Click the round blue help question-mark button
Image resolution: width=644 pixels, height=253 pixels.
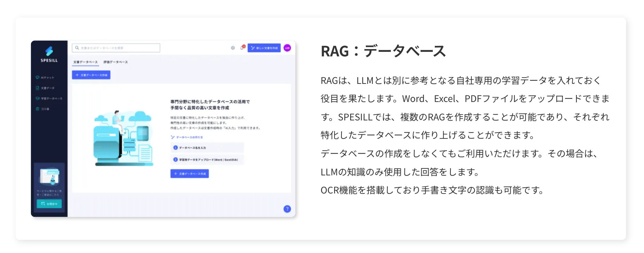coord(287,209)
